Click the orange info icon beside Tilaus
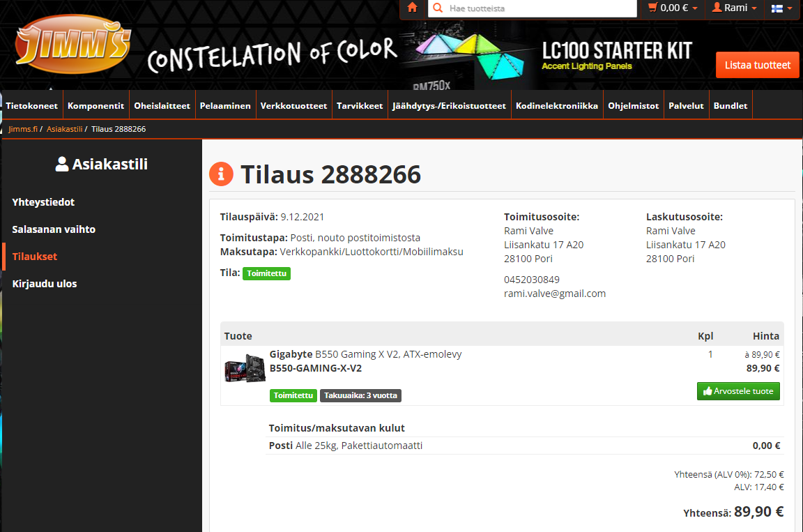This screenshot has height=532, width=803. (221, 174)
